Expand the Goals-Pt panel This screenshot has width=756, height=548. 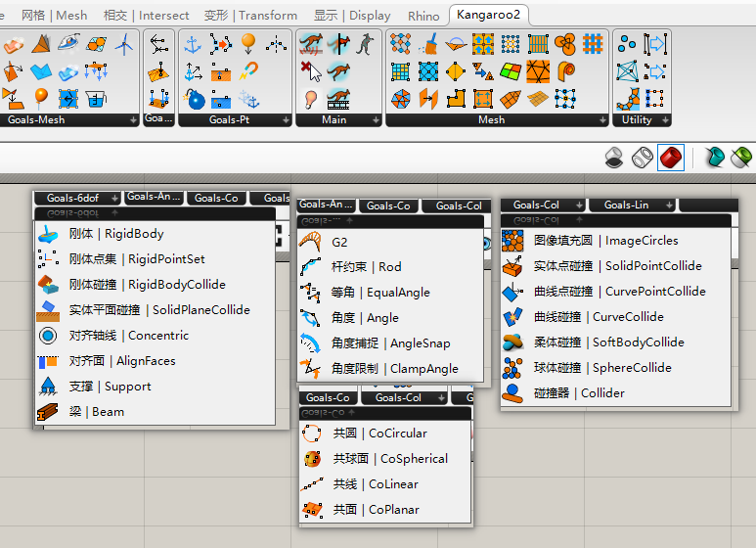click(x=286, y=120)
